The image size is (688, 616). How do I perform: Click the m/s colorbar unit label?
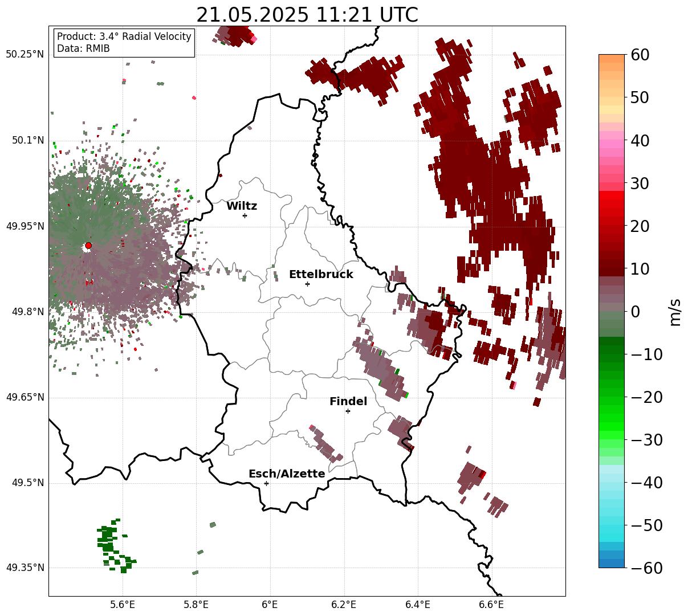pyautogui.click(x=675, y=311)
